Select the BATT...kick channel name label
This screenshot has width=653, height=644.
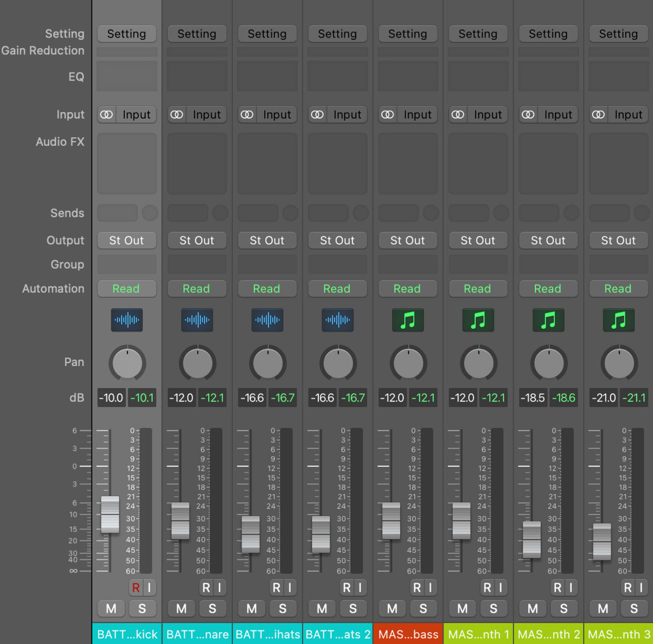point(127,633)
